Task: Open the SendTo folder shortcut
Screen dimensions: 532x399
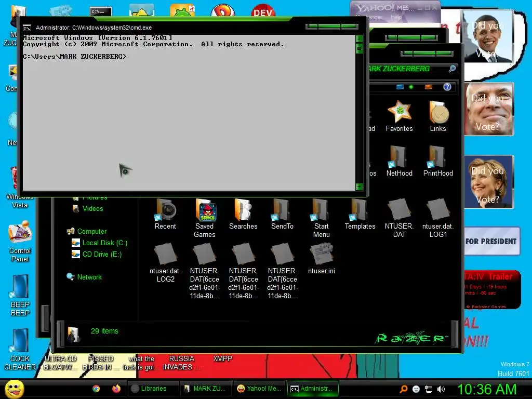Action: [x=282, y=214]
